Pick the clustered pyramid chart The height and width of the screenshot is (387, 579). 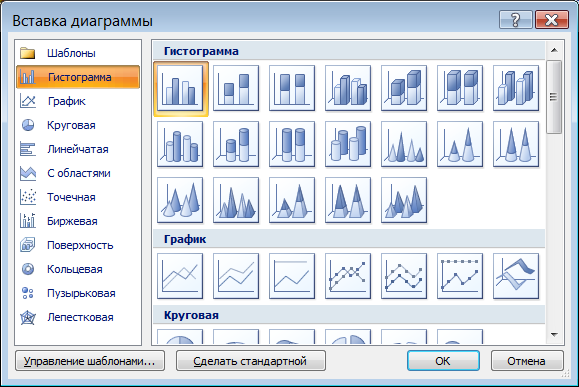[x=236, y=200]
